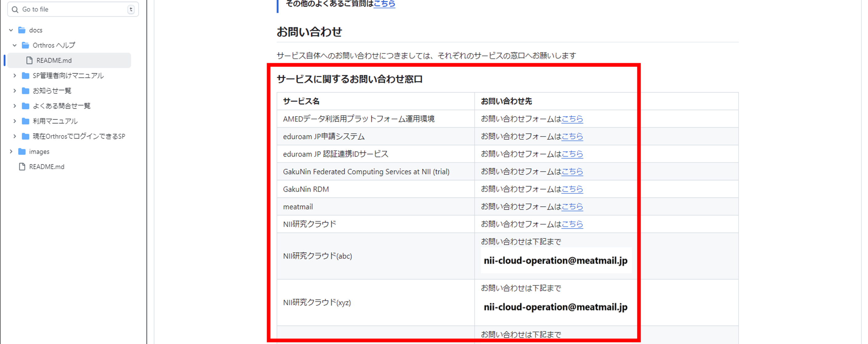
Task: Expand the 現在OrthrosでログインできるSP folder
Action: point(14,136)
